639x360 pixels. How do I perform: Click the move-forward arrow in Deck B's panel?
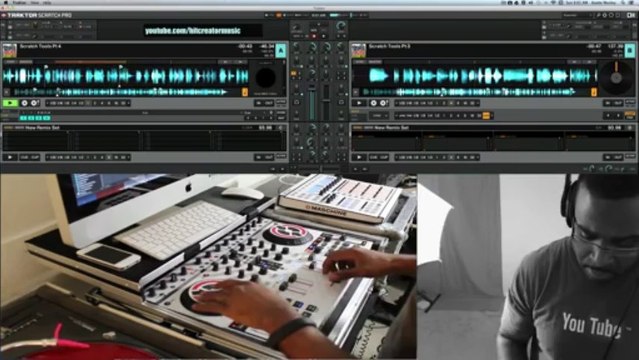618,115
